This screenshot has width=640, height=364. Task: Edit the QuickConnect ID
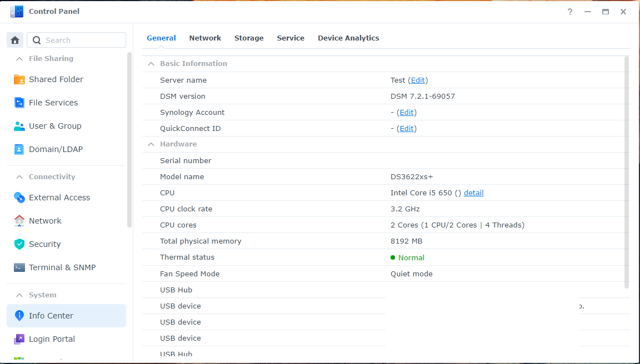point(407,128)
